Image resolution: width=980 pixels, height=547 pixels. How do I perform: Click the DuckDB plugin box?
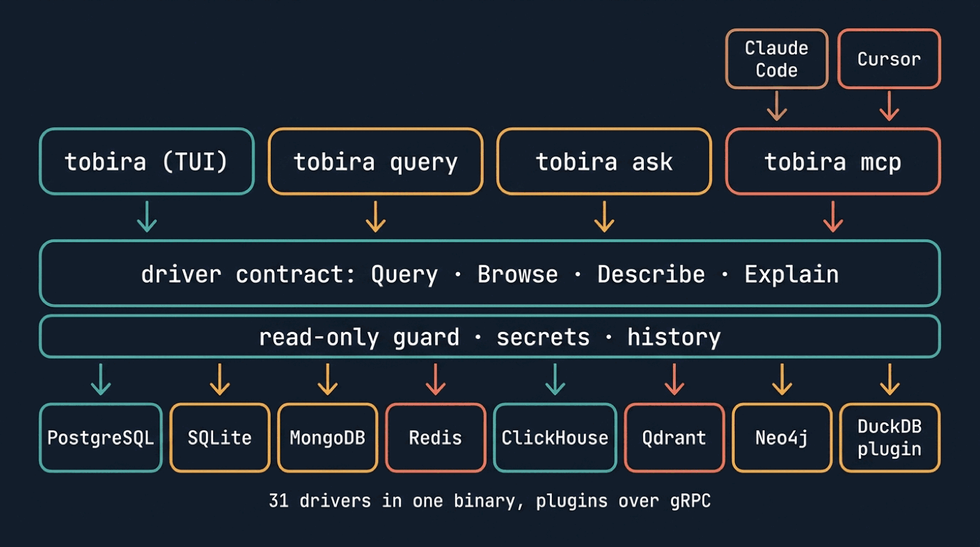[x=890, y=438]
